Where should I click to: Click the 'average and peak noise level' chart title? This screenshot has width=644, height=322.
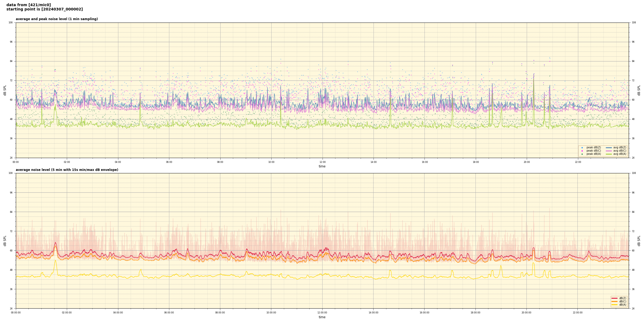(57, 19)
